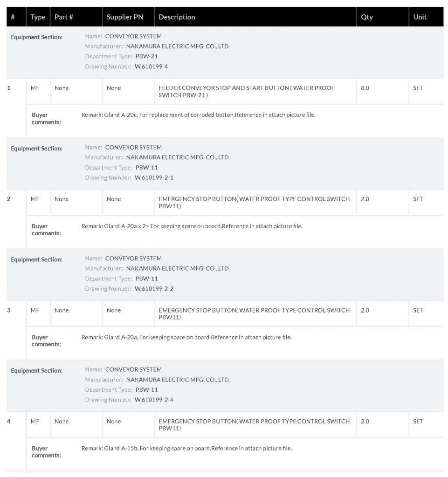The image size is (448, 477).
Task: Click drawing number W,610199-4
Action: (x=151, y=67)
